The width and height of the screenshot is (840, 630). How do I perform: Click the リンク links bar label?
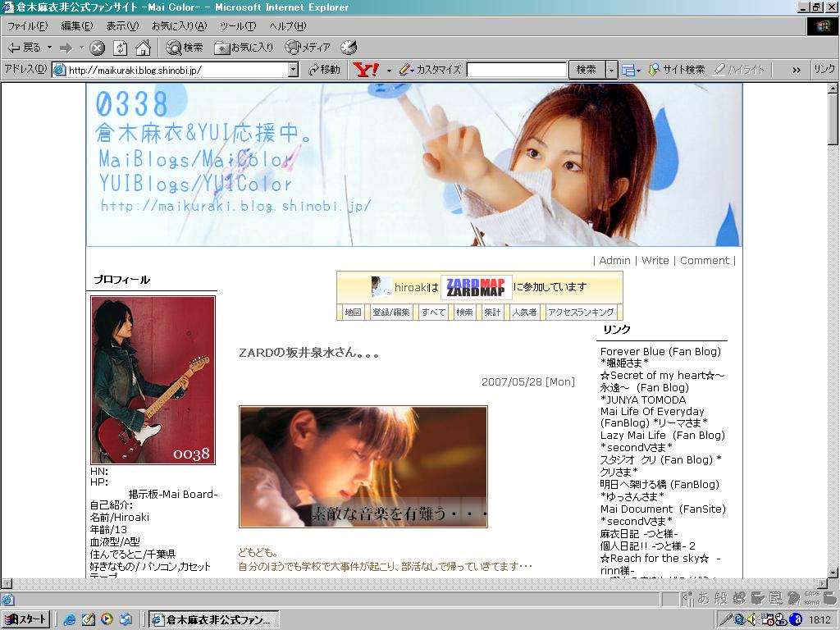[x=824, y=69]
